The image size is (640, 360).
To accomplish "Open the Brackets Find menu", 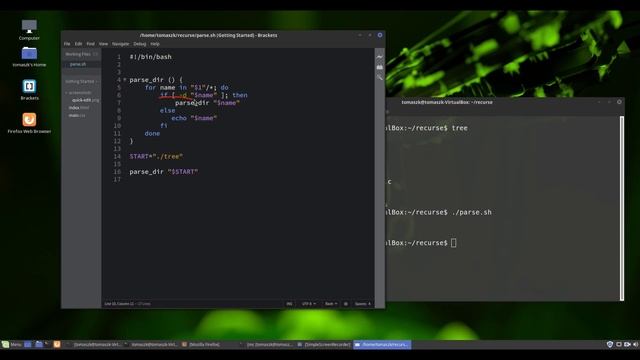I will tap(91, 44).
